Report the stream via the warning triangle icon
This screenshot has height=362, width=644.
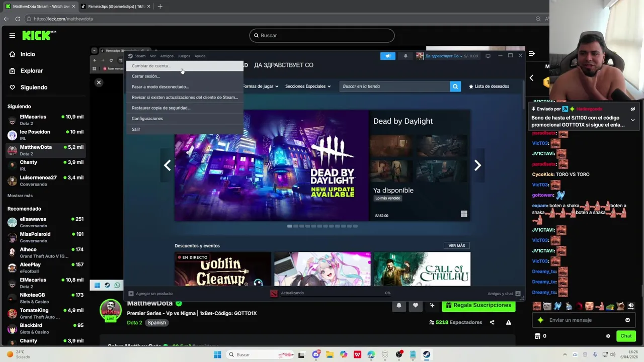click(509, 322)
